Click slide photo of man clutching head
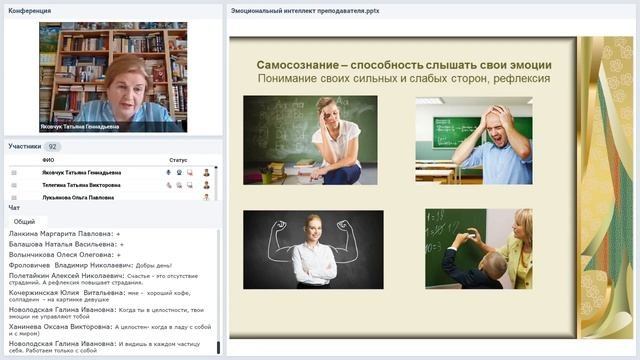 474,141
